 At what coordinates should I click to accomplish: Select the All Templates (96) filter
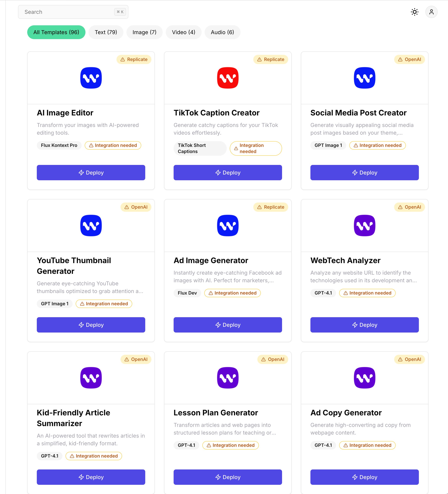[x=56, y=32]
